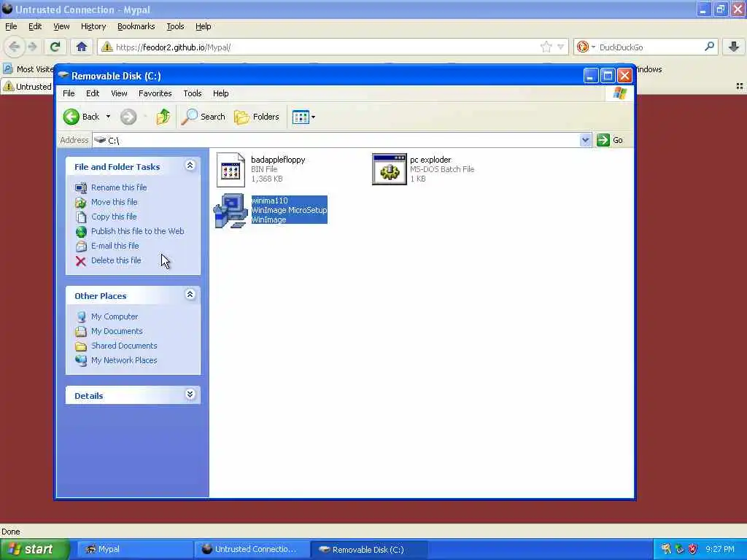Open Explorer's File menu
Image resolution: width=747 pixels, height=560 pixels.
tap(69, 93)
